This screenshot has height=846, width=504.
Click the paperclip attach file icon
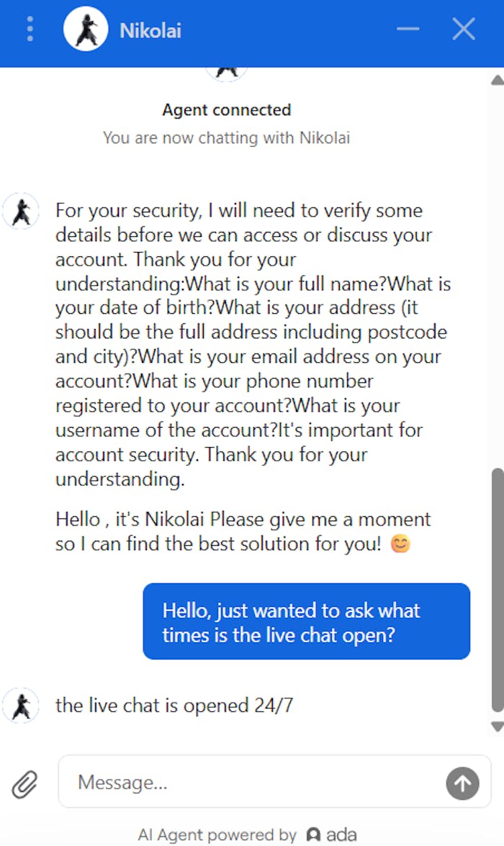[24, 783]
